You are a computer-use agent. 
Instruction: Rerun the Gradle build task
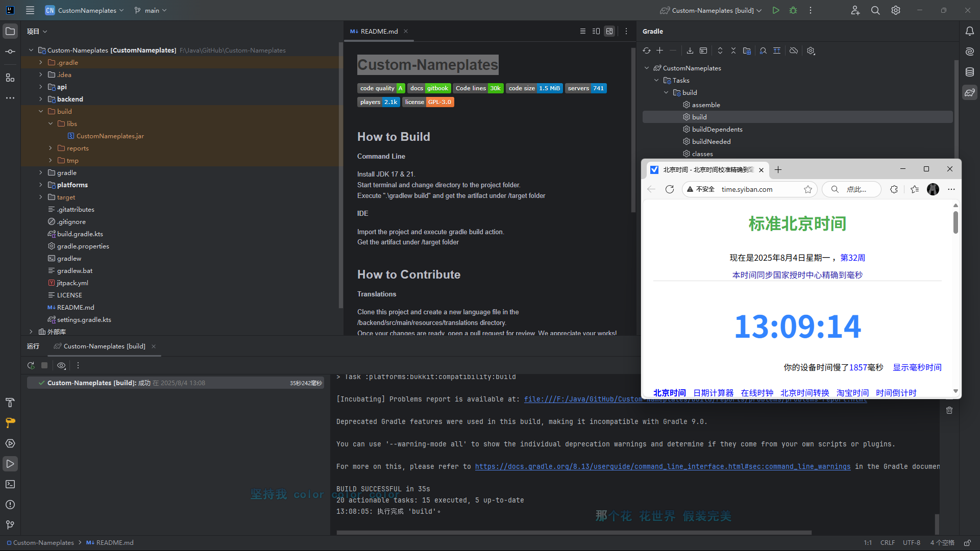click(x=31, y=365)
